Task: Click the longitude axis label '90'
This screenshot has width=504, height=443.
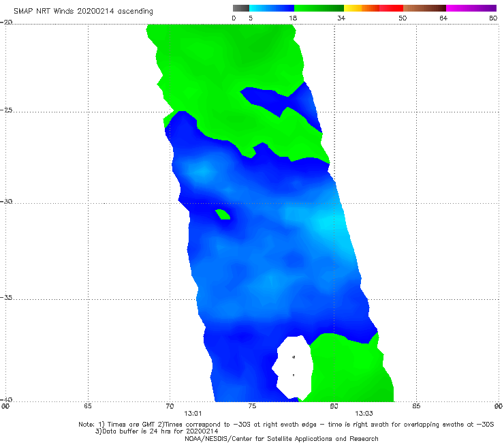Action: [x=499, y=406]
